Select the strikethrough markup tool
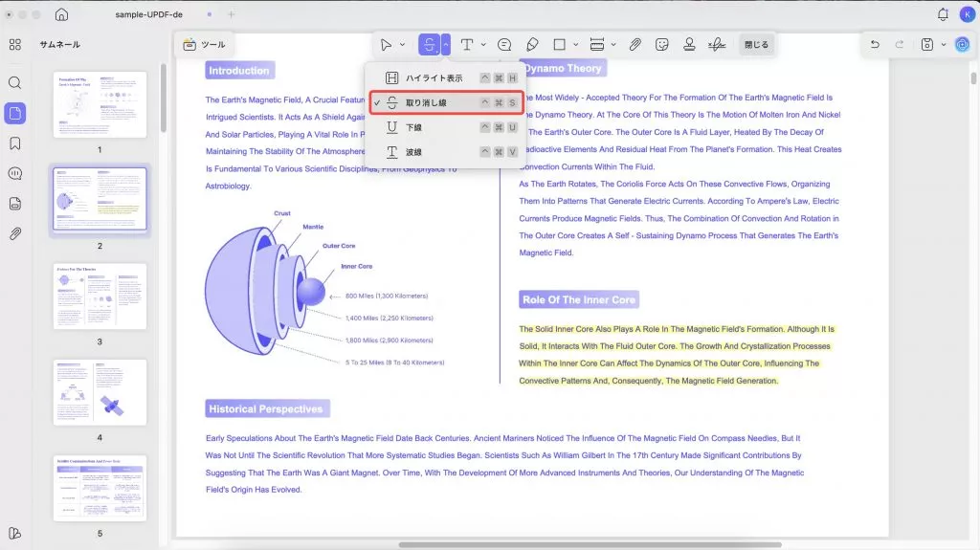This screenshot has height=550, width=980. [x=430, y=44]
